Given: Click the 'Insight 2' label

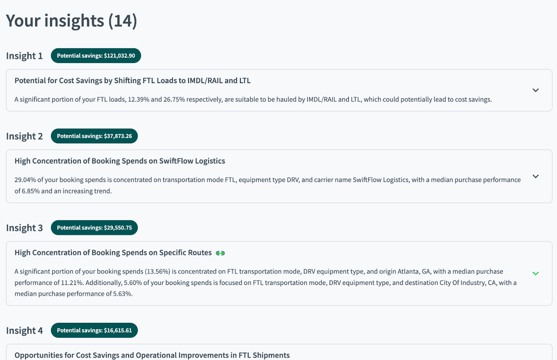Looking at the screenshot, I should [x=24, y=136].
